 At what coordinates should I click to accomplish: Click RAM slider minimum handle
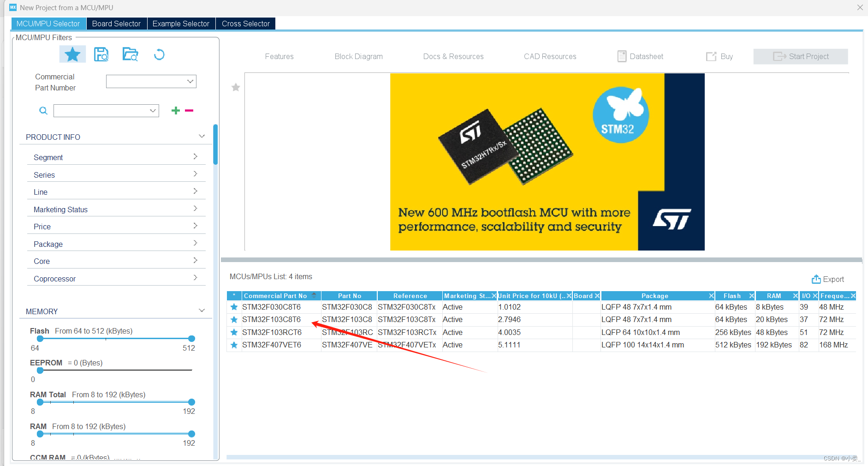(x=40, y=434)
